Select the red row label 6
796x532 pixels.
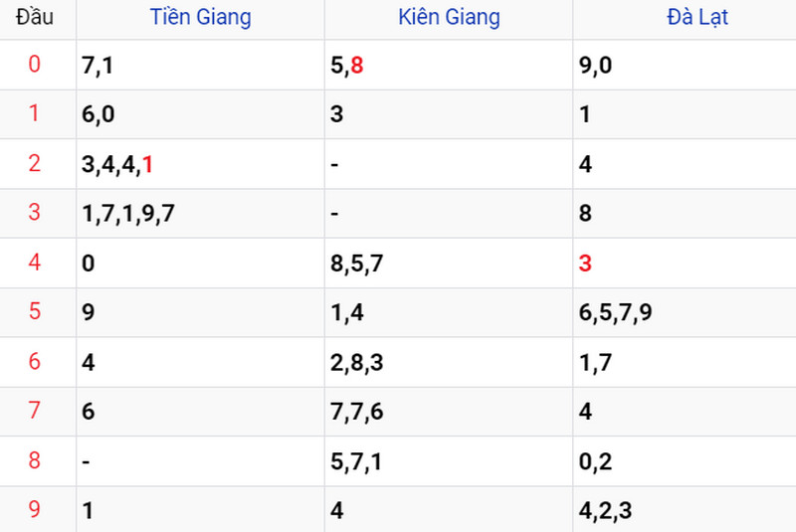(x=35, y=362)
